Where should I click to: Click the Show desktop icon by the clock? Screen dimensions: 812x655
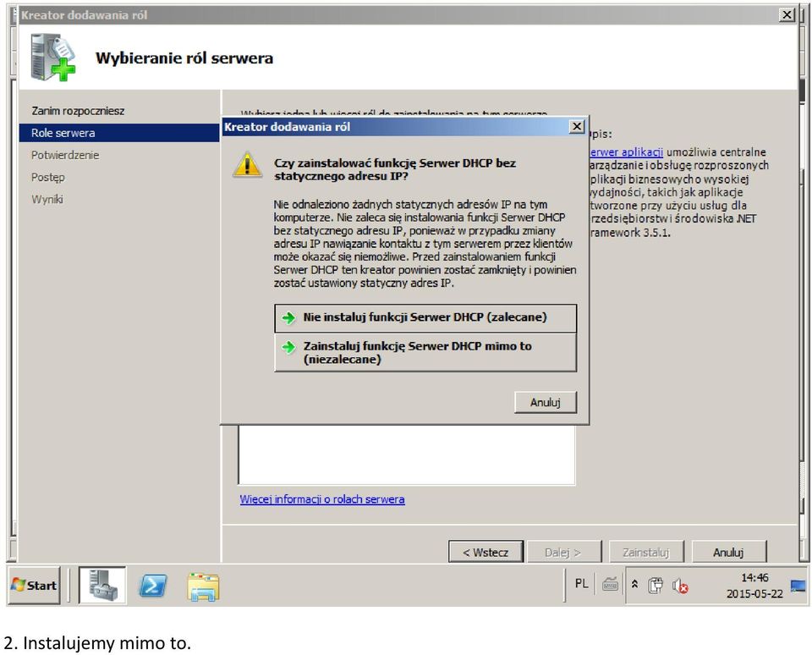[798, 586]
